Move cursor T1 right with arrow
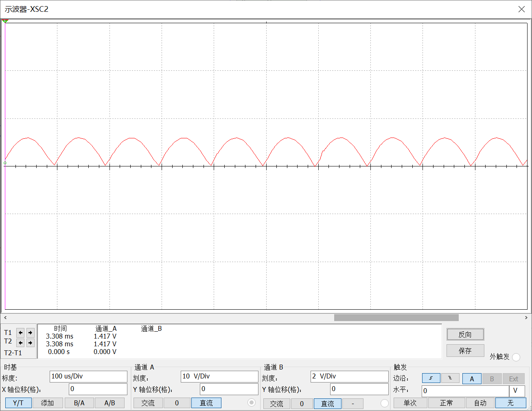This screenshot has height=411, width=532. tap(30, 332)
